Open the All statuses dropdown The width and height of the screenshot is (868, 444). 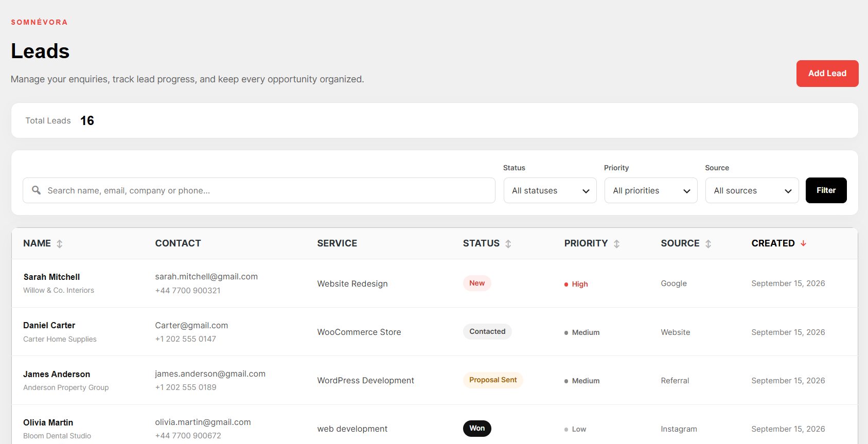pyautogui.click(x=550, y=190)
